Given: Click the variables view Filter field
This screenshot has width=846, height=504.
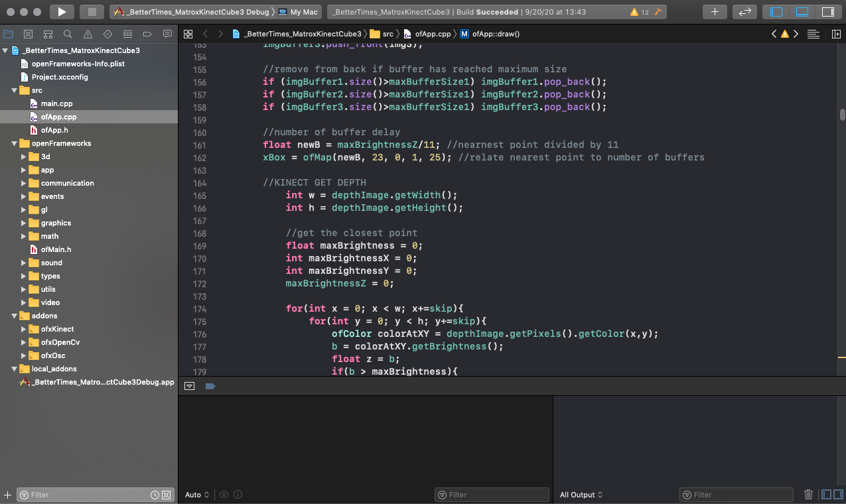Looking at the screenshot, I should pyautogui.click(x=492, y=495).
